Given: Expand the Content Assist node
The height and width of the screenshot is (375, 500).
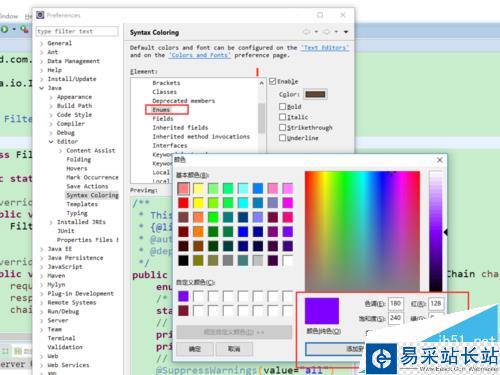Looking at the screenshot, I should coord(60,151).
